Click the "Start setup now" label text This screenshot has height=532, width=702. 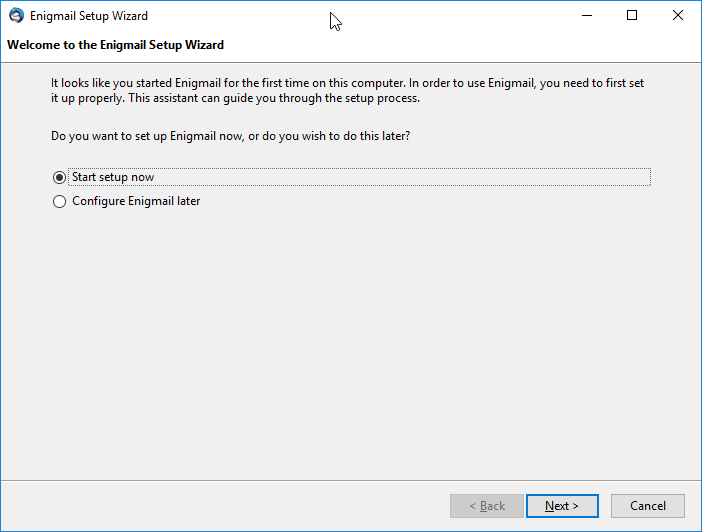113,177
